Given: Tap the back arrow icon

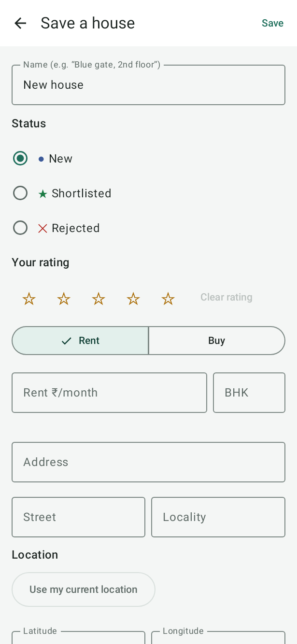Looking at the screenshot, I should click(x=20, y=23).
